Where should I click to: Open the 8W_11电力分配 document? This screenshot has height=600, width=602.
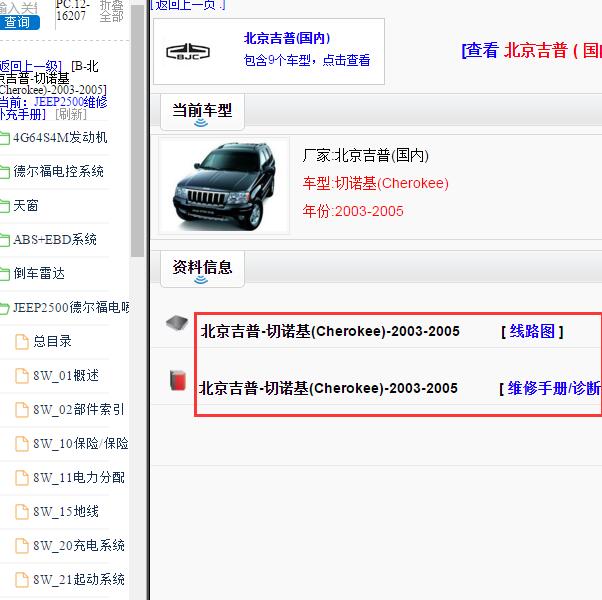click(79, 477)
